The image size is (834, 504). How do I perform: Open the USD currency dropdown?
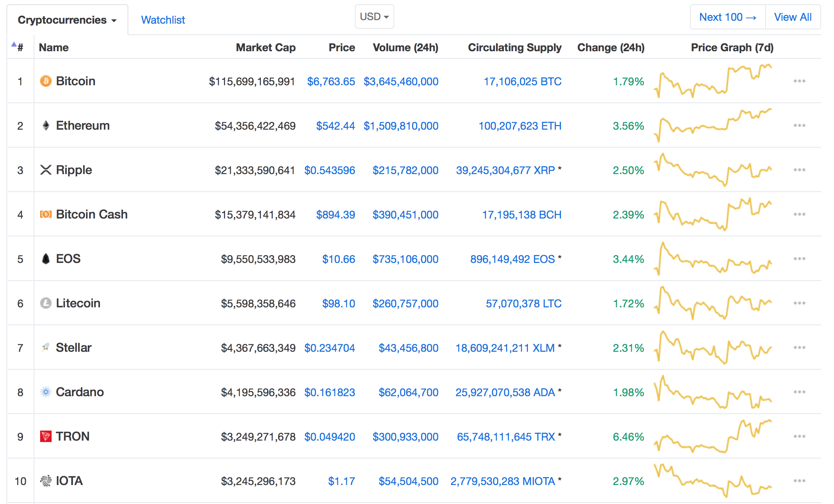point(374,17)
